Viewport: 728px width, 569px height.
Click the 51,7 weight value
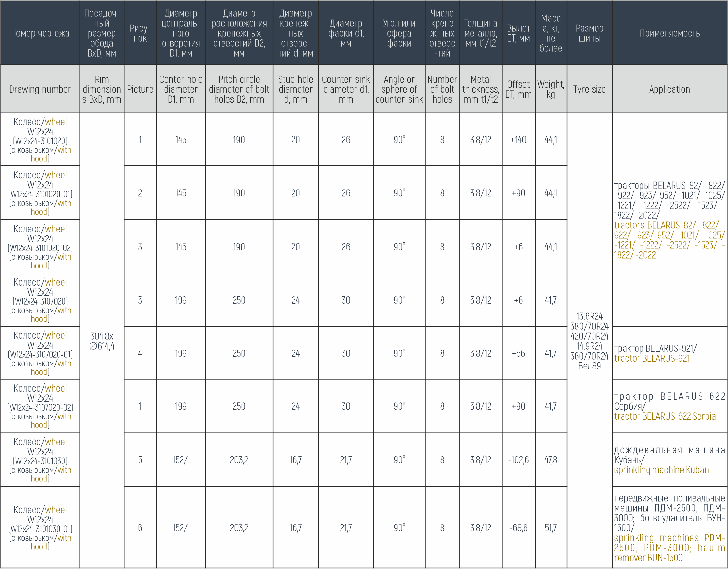click(551, 528)
